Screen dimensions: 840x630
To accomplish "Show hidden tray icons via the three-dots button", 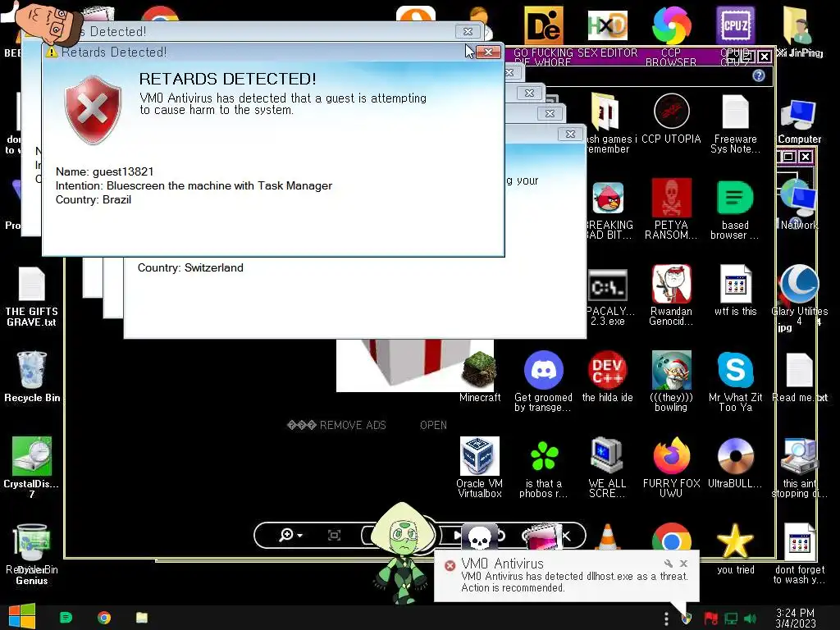I will pos(666,619).
